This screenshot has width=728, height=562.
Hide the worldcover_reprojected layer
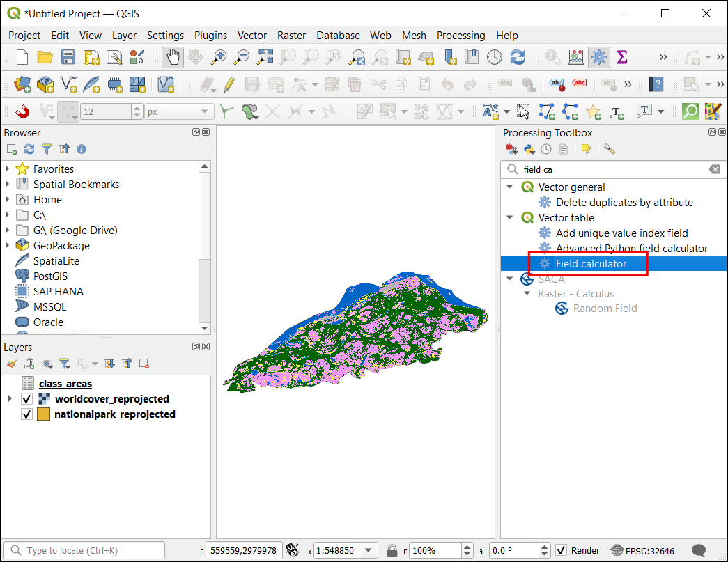click(27, 399)
